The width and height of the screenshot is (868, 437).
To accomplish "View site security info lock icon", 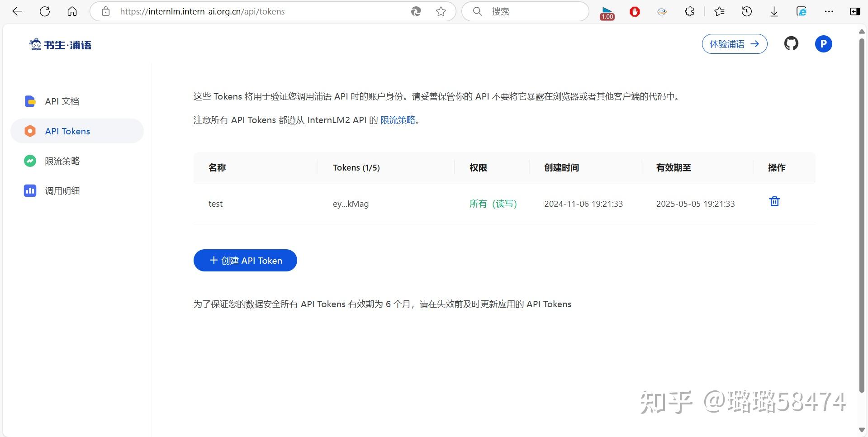I will (105, 11).
